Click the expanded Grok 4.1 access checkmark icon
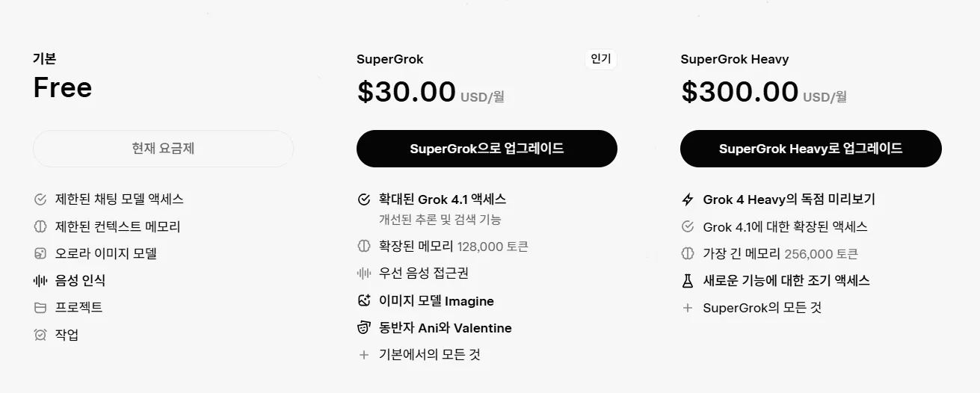The height and width of the screenshot is (393, 980). click(x=364, y=199)
